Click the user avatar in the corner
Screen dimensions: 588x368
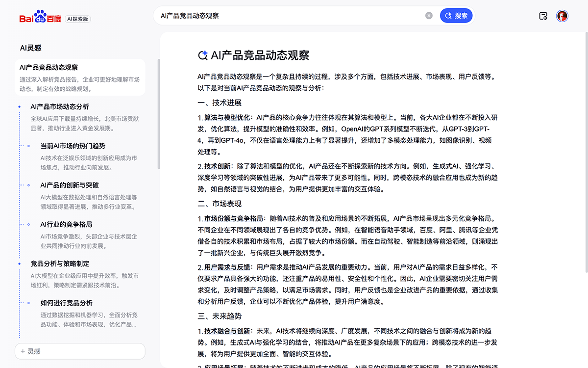coord(562,16)
